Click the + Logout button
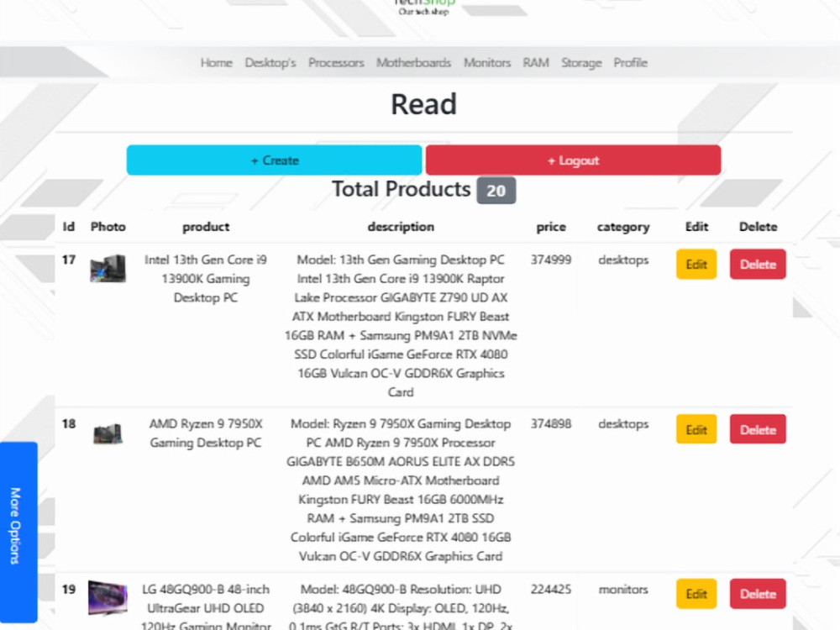840x630 pixels. pos(573,160)
